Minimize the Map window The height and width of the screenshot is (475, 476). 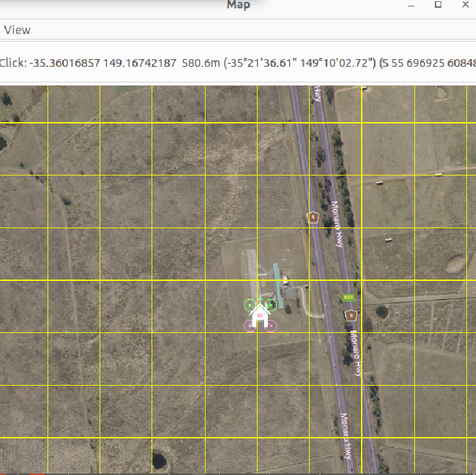tap(411, 4)
